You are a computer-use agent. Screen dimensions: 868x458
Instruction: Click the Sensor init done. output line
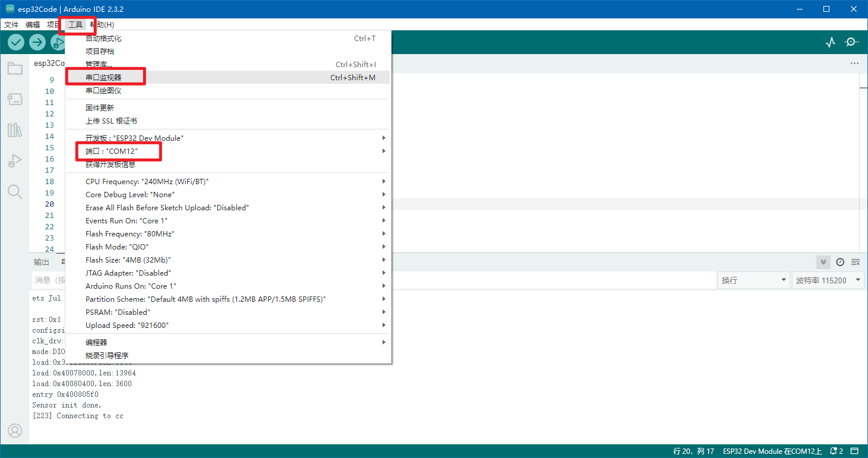pos(67,405)
